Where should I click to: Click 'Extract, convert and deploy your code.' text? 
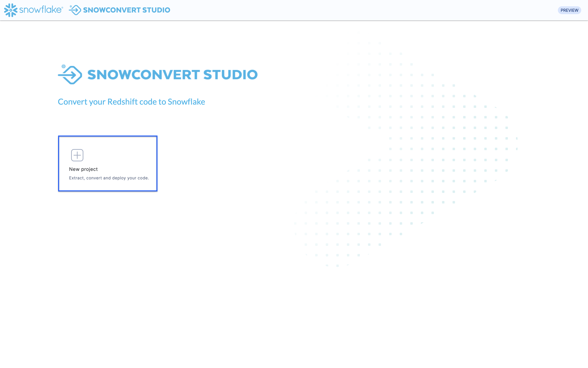point(109,178)
